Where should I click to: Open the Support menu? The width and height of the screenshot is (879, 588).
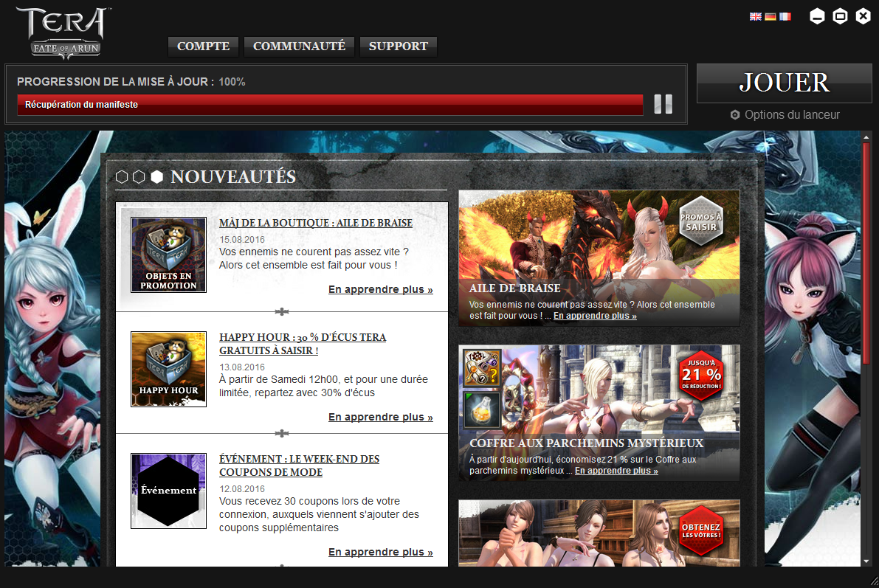(x=399, y=46)
